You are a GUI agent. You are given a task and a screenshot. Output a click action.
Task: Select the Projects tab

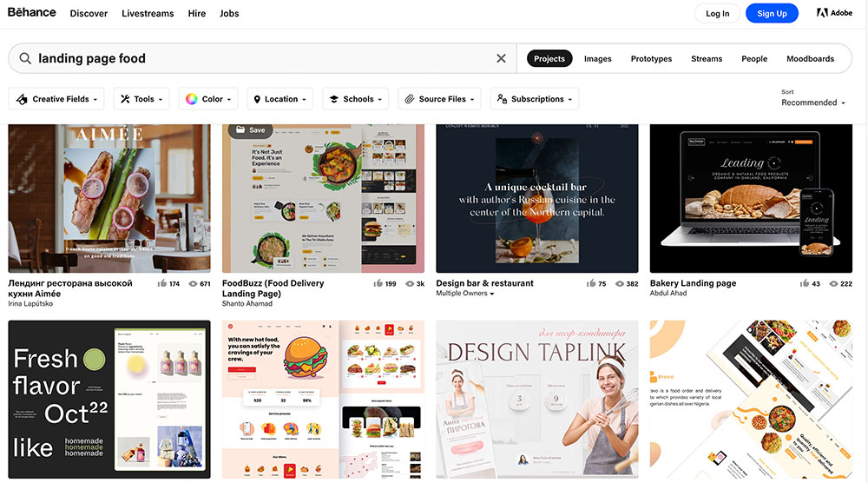tap(549, 59)
